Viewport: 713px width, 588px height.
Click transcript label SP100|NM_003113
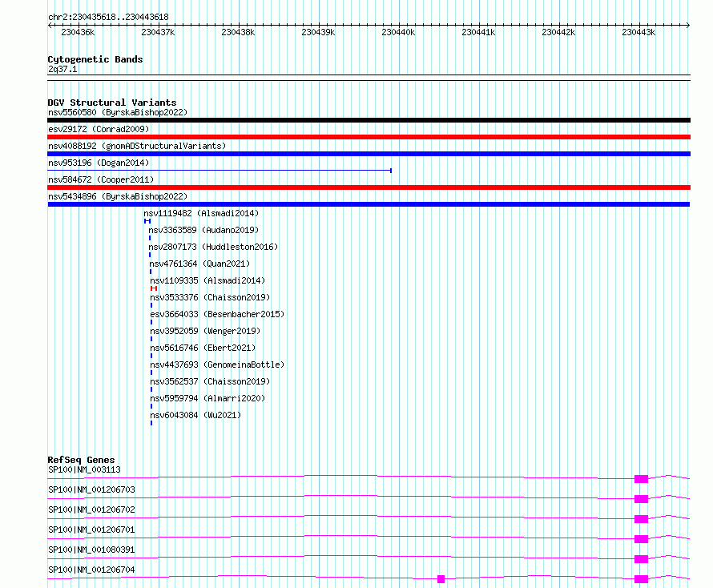(x=84, y=469)
